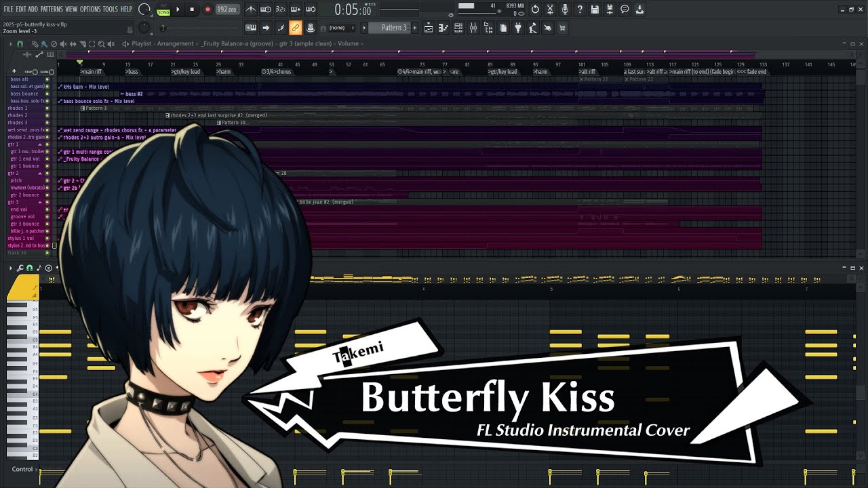
Task: Open the TOOLS menu
Action: (111, 9)
